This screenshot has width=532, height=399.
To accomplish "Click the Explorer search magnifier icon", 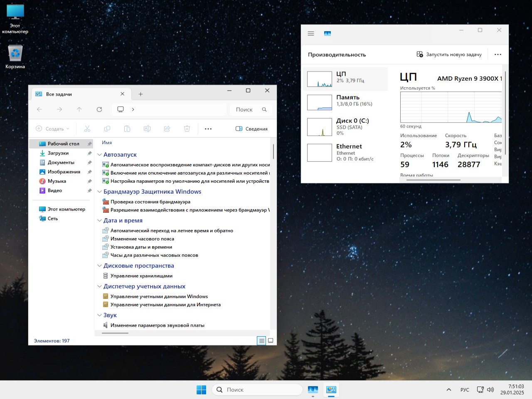I will coord(264,109).
